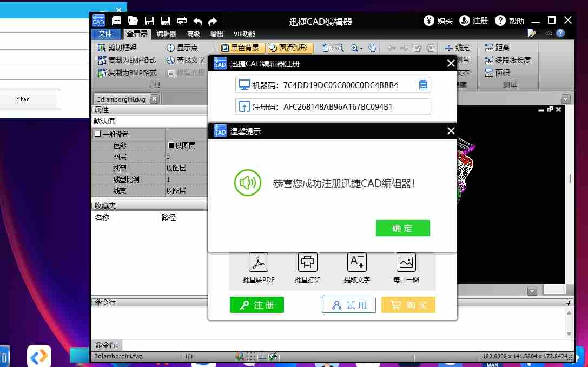Click the print icon in title bar
The image size is (588, 367).
click(x=182, y=21)
